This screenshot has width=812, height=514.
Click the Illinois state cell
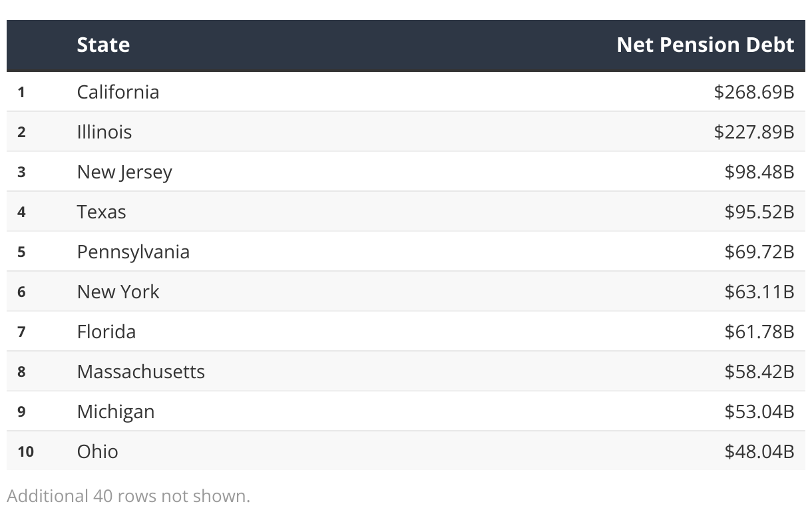104,131
